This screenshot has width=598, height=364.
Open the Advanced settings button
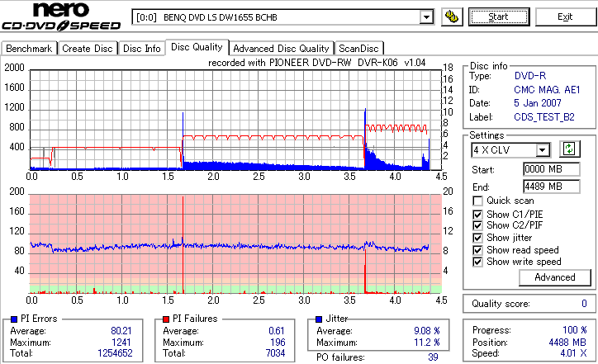[555, 277]
